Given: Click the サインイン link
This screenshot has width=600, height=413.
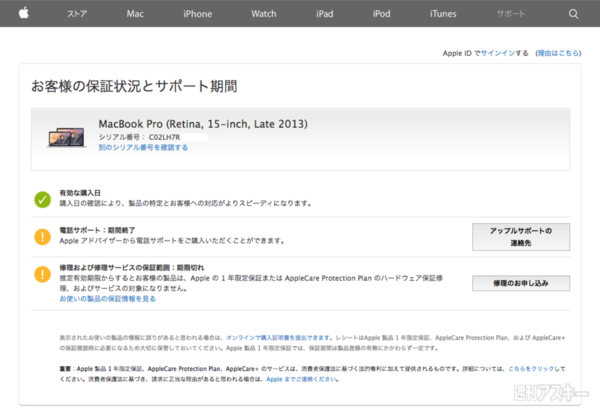Looking at the screenshot, I should click(497, 53).
